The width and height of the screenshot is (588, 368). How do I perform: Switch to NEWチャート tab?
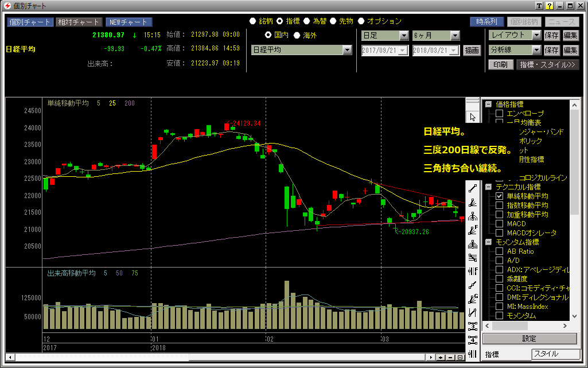(128, 22)
